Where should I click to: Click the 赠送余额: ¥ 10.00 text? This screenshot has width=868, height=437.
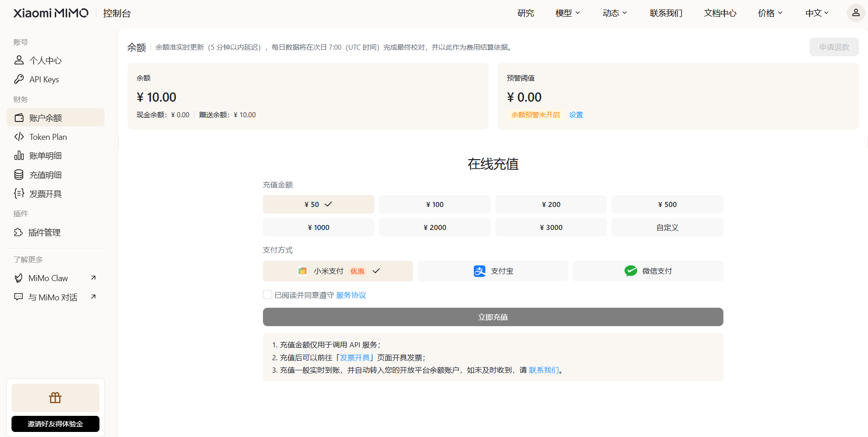coord(227,115)
